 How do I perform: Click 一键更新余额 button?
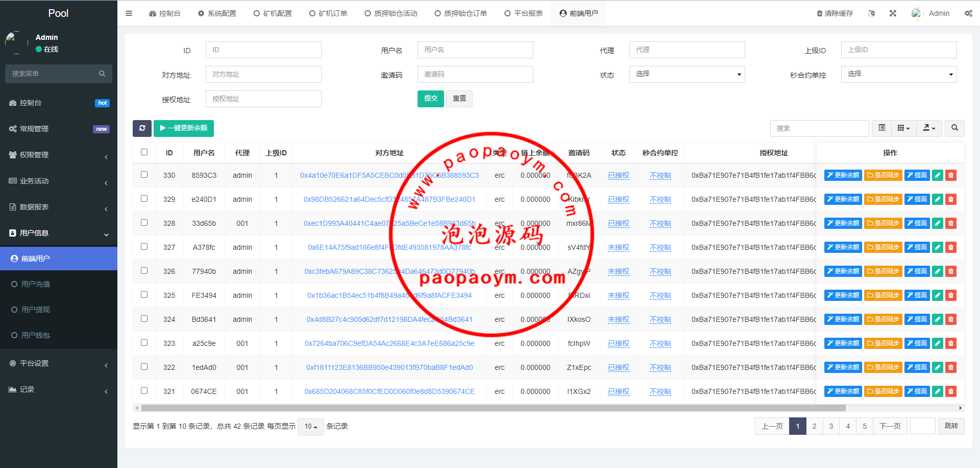pos(184,128)
